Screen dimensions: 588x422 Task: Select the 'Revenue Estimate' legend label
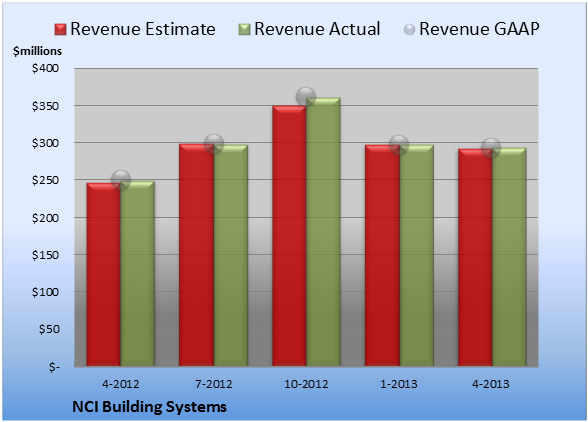click(x=143, y=29)
